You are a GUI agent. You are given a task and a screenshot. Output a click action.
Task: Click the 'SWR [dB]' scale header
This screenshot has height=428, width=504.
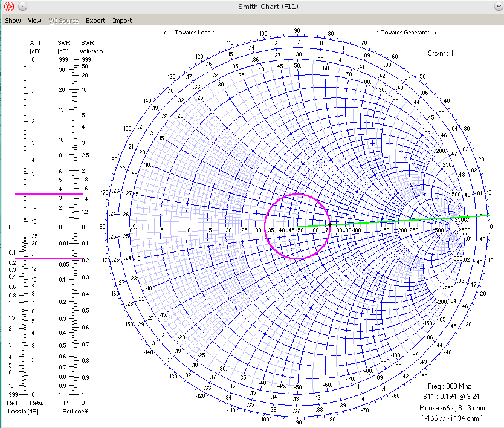click(63, 47)
